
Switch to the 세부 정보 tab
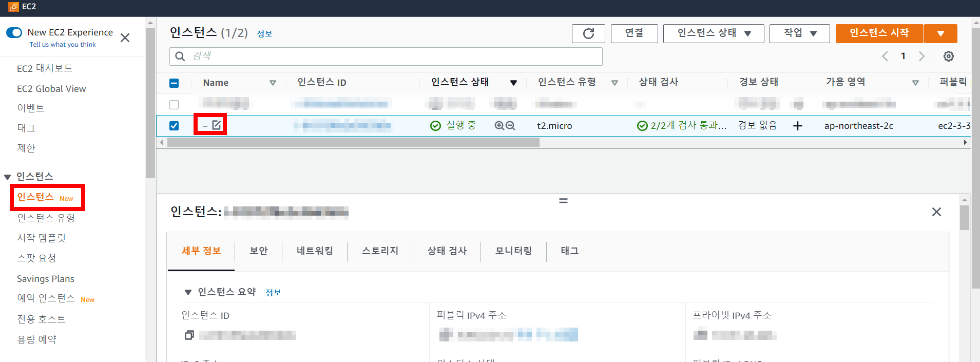pyautogui.click(x=201, y=251)
